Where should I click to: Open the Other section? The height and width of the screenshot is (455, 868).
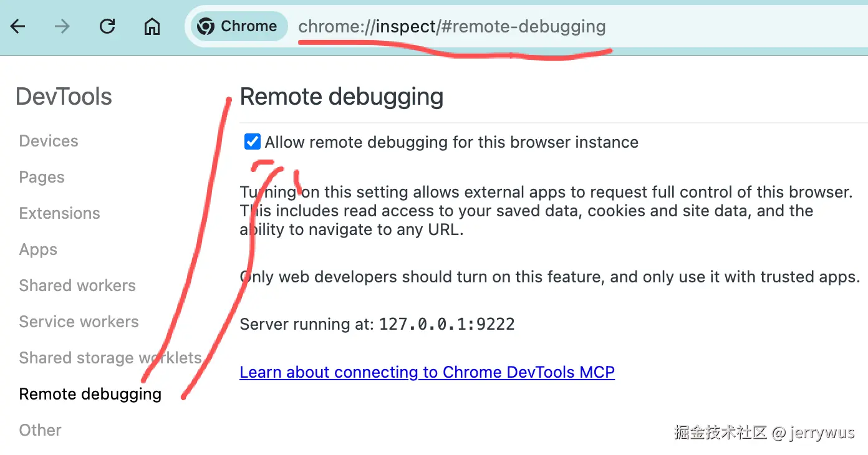click(x=40, y=430)
